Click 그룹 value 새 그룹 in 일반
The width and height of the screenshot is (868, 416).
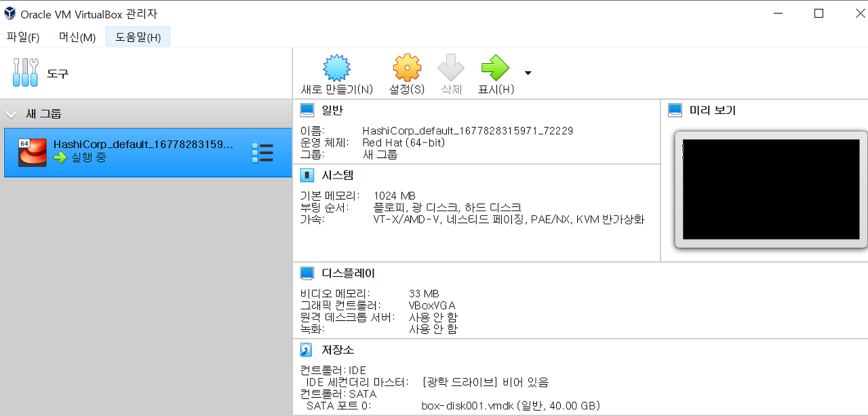[380, 155]
